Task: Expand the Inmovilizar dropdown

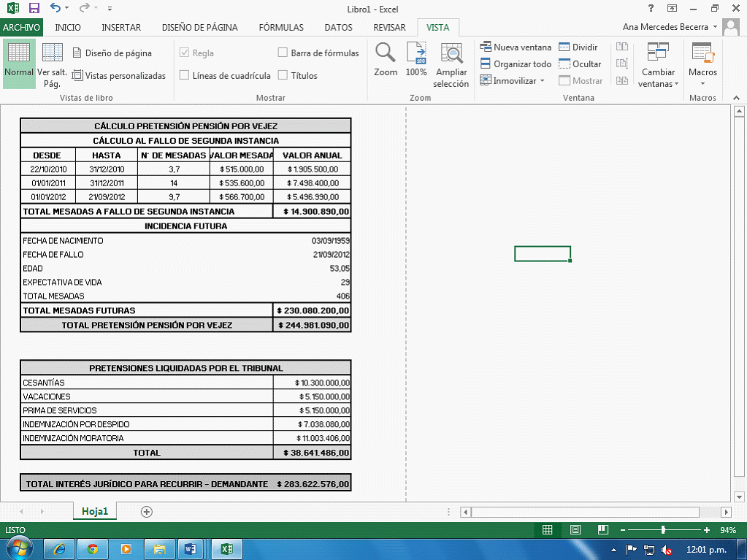Action: [x=513, y=81]
